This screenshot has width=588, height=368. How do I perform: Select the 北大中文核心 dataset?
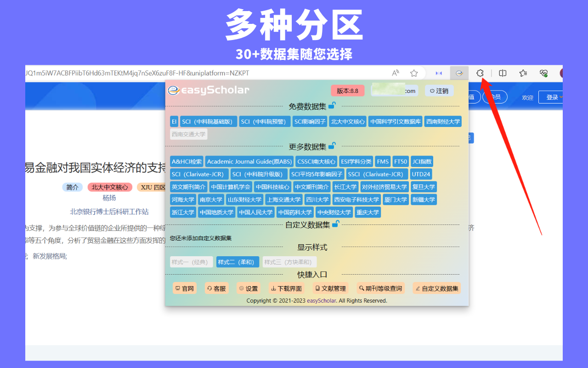[x=348, y=121]
